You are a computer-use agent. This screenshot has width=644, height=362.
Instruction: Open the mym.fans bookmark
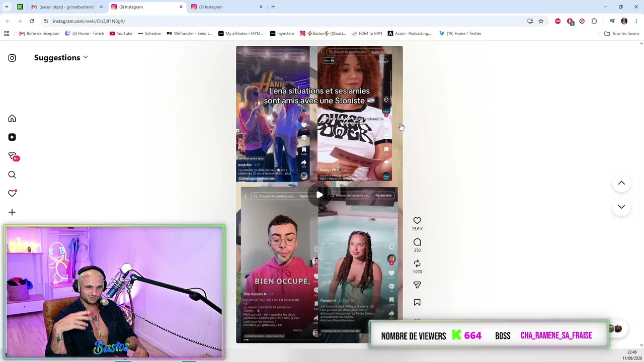pyautogui.click(x=282, y=34)
